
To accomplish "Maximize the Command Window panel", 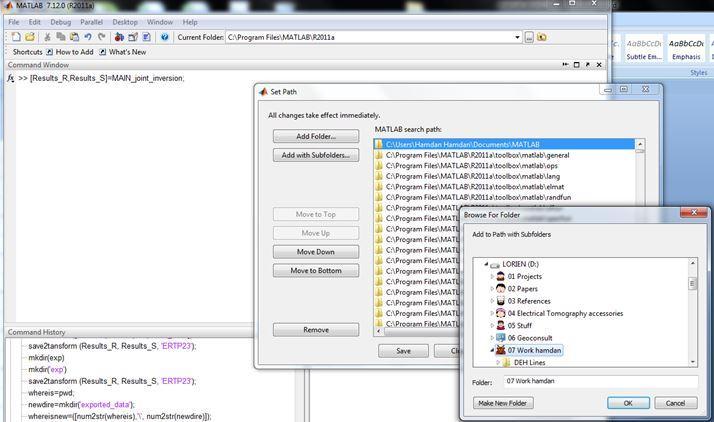I will [x=576, y=65].
